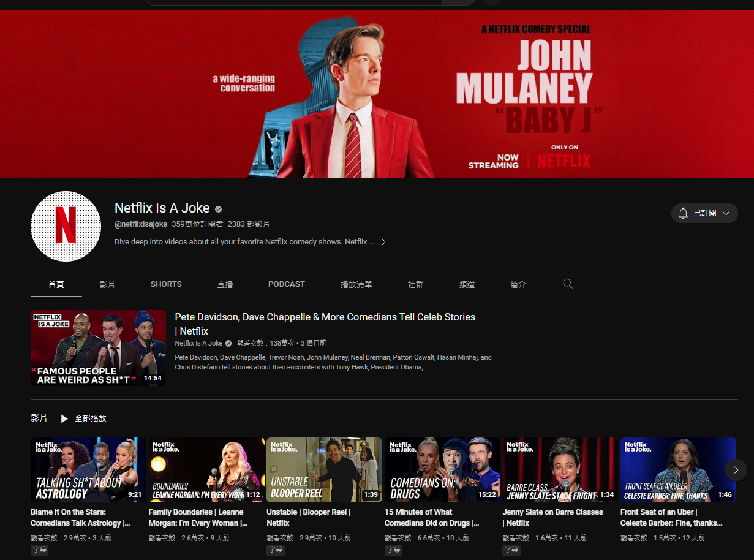754x560 pixels.
Task: Open the 直播 tab
Action: [x=225, y=284]
